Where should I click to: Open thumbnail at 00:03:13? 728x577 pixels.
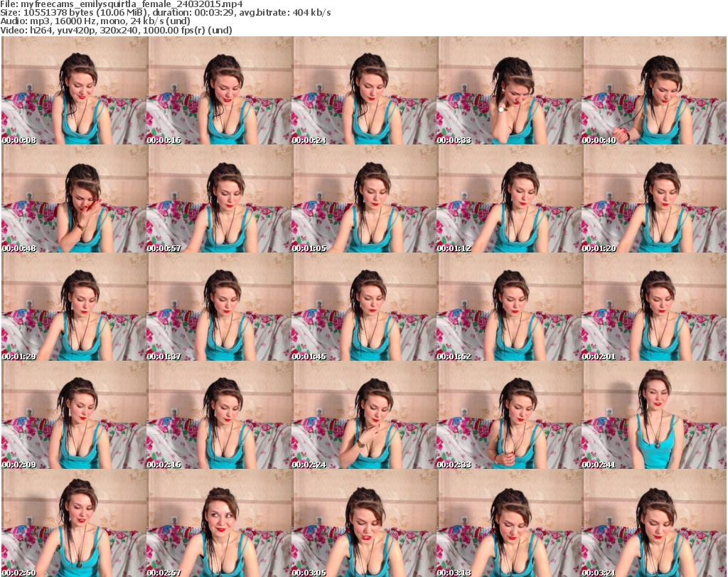click(x=509, y=523)
